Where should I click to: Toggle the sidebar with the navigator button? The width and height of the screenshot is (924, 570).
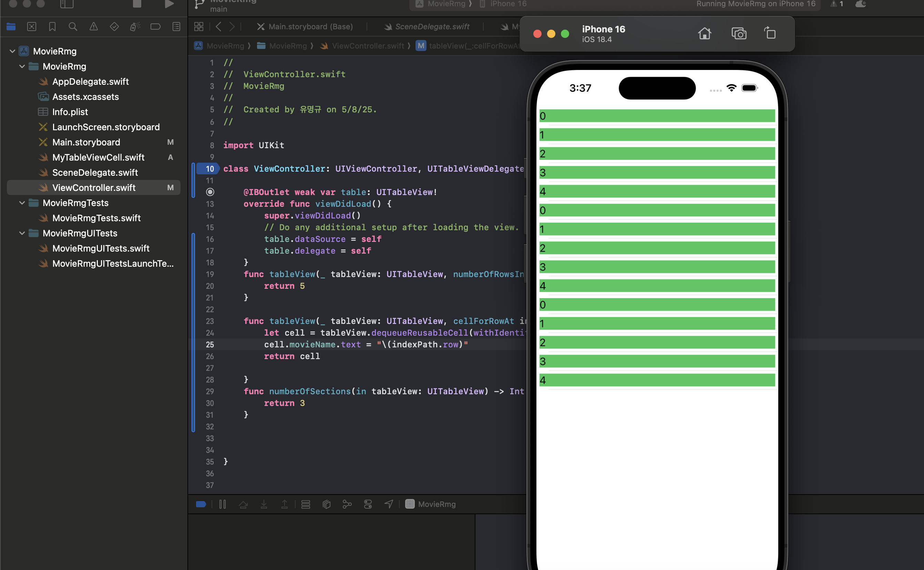tap(67, 4)
